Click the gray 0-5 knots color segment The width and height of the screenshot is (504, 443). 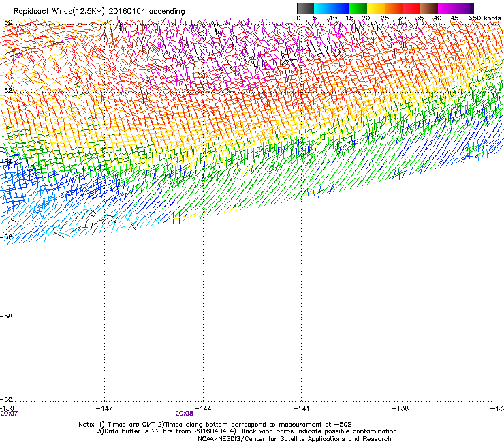click(305, 8)
